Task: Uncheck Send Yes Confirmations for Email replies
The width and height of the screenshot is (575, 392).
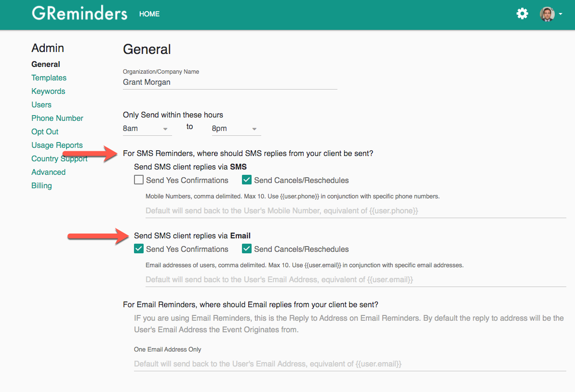Action: 138,248
